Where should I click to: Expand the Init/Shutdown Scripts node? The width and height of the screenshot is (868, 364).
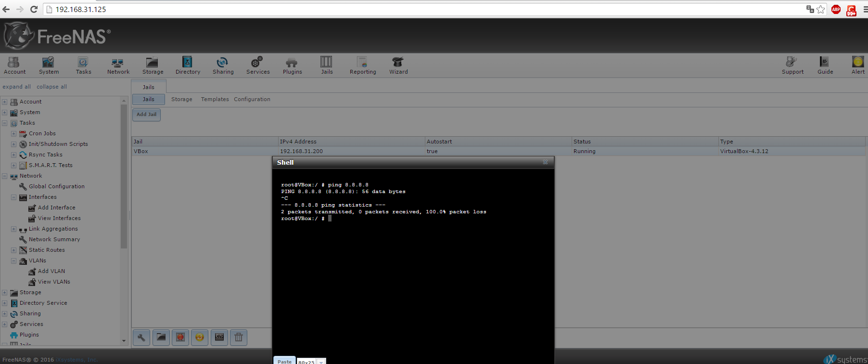click(x=13, y=144)
